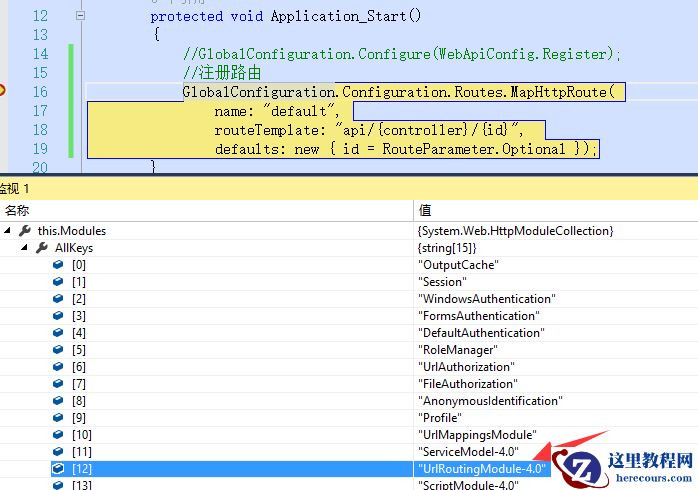Click the cube icon of item [4]

coord(58,332)
